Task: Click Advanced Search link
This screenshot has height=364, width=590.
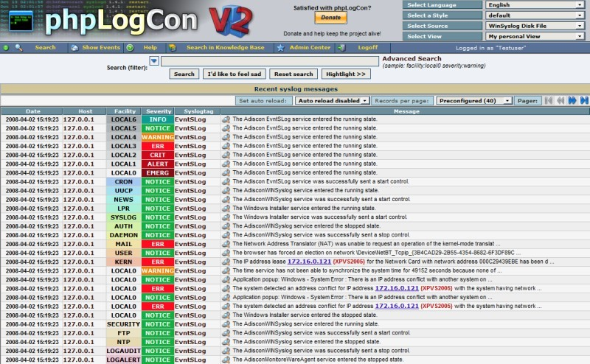Action: pos(412,59)
